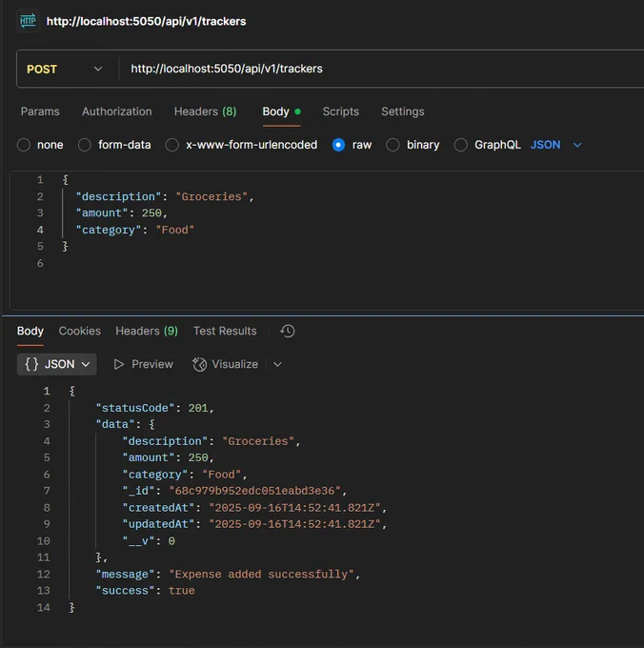Select the none body option

[24, 145]
